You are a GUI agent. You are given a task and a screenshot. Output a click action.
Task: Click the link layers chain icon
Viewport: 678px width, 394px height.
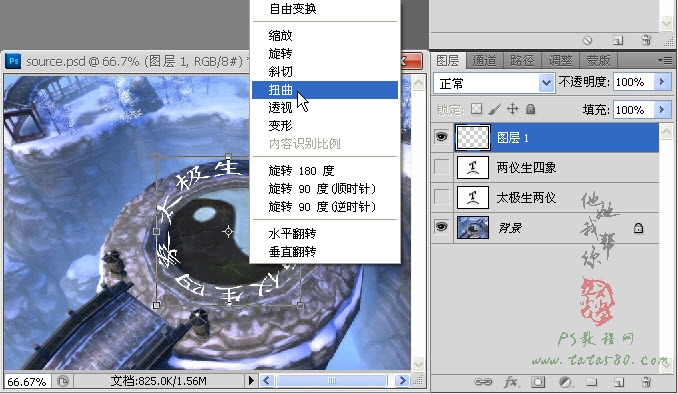tap(483, 382)
